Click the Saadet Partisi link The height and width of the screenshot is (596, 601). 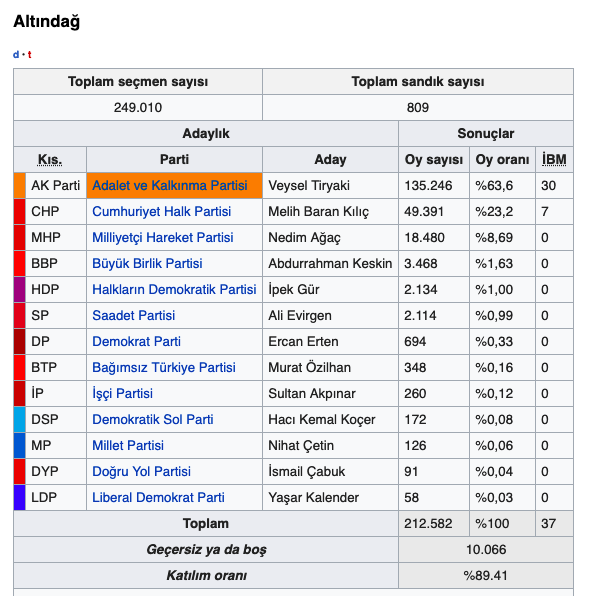tap(133, 316)
